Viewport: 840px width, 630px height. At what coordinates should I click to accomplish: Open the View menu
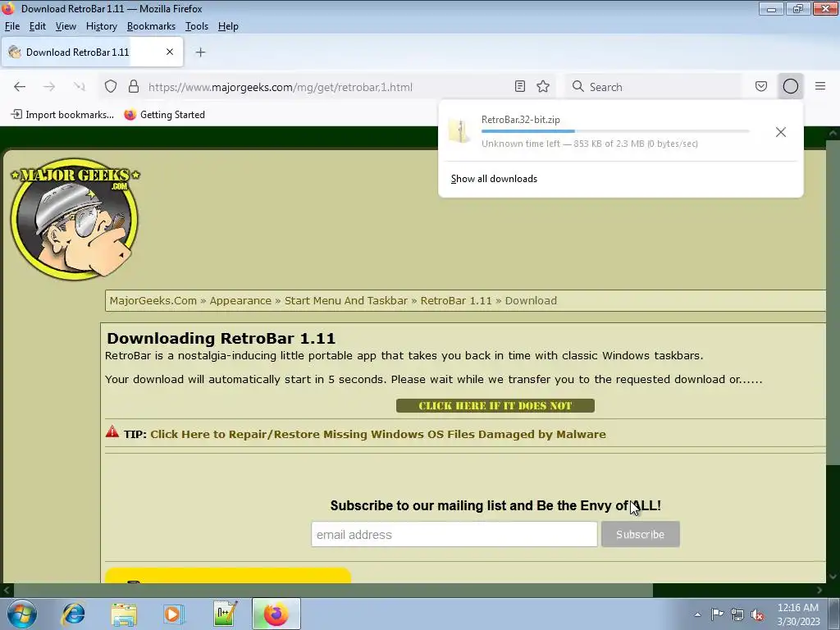coord(66,26)
